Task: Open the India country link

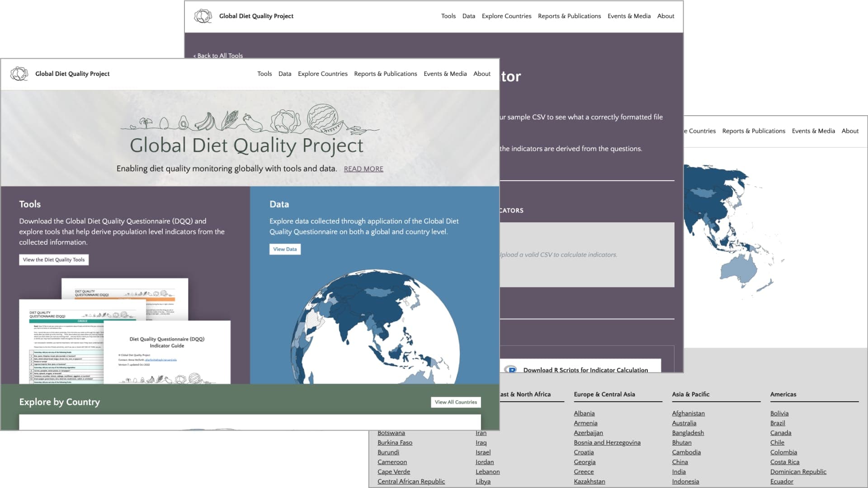Action: (679, 472)
